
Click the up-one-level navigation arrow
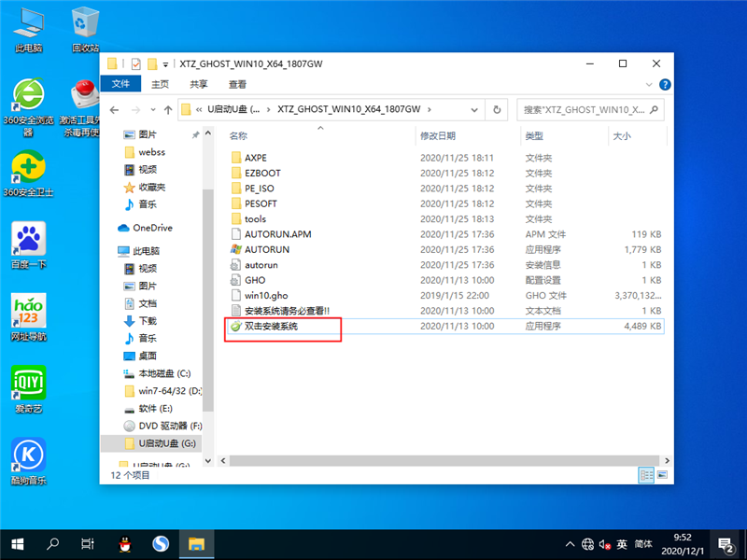(x=170, y=109)
